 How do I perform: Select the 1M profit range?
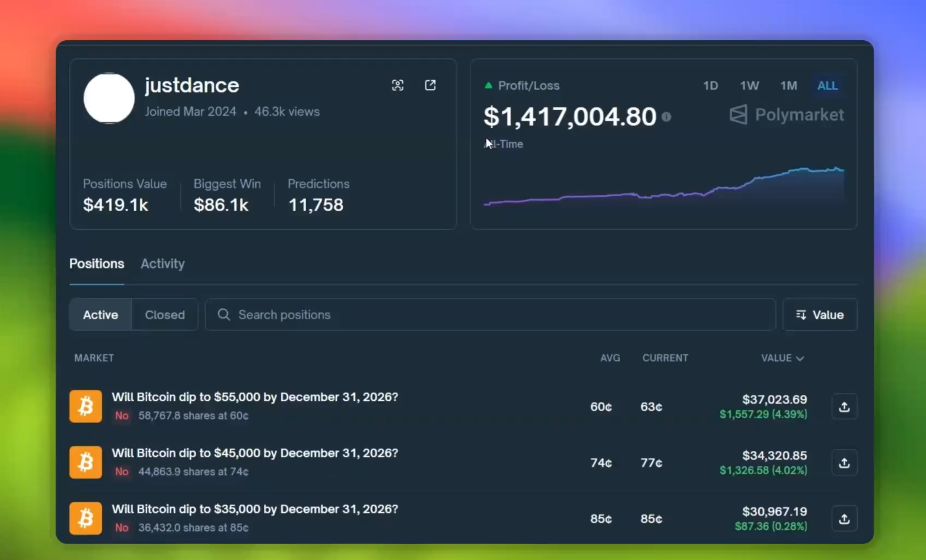coord(788,86)
